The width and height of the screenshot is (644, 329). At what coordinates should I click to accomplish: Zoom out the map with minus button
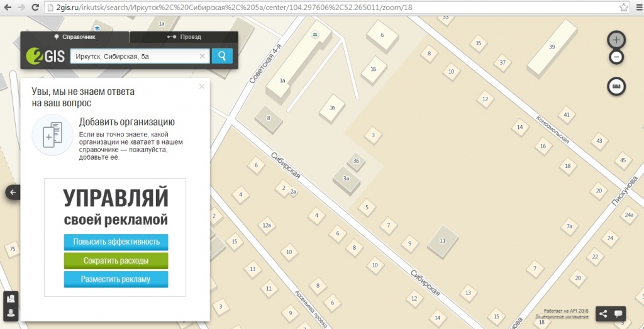616,57
